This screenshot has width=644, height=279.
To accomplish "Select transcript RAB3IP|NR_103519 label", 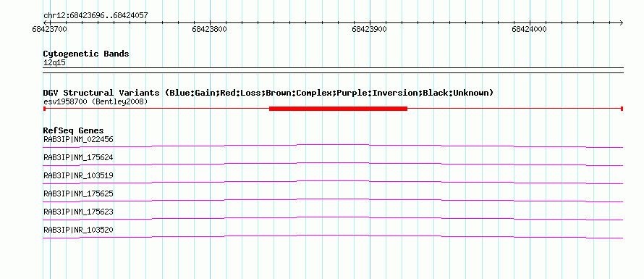I will tap(78, 175).
